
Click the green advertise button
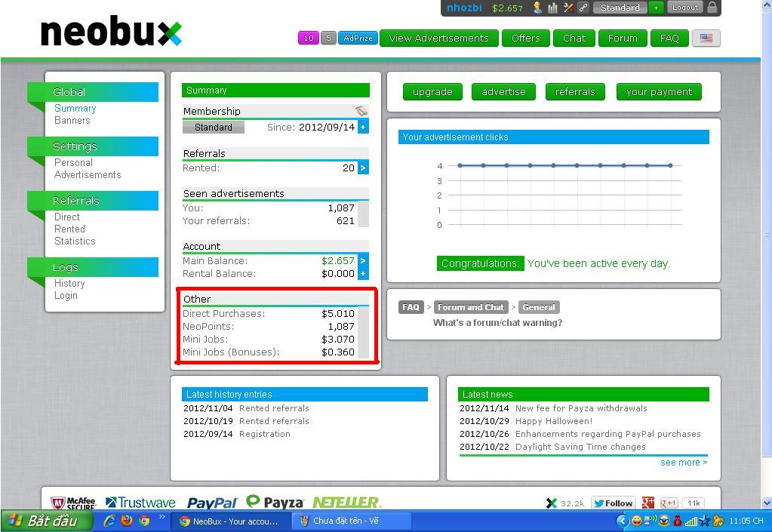(x=503, y=91)
